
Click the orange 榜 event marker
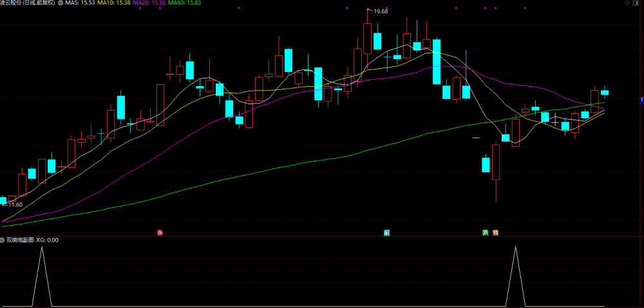[496, 233]
